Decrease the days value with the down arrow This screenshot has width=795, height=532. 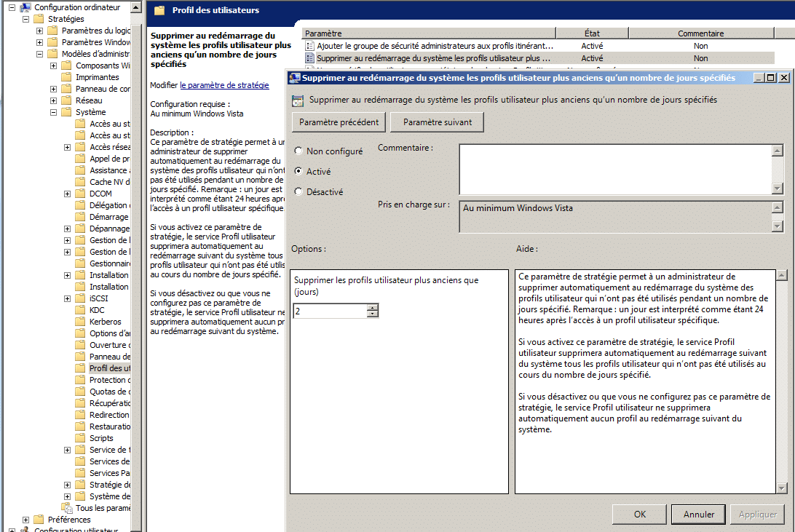coord(373,314)
